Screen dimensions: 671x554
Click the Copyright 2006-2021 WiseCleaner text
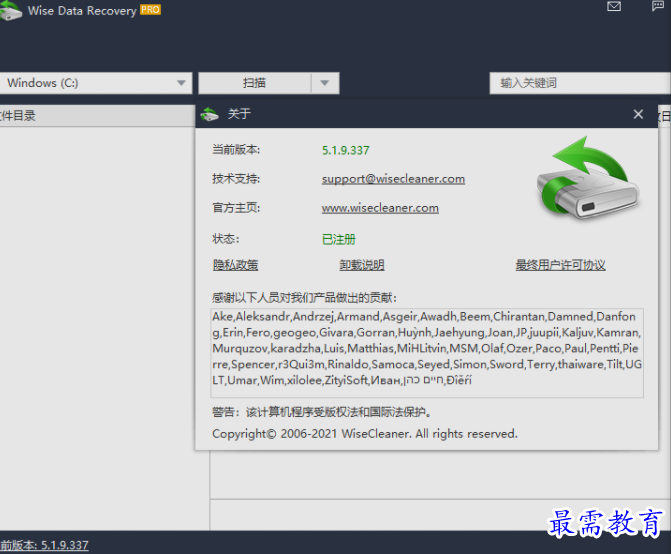(x=365, y=434)
